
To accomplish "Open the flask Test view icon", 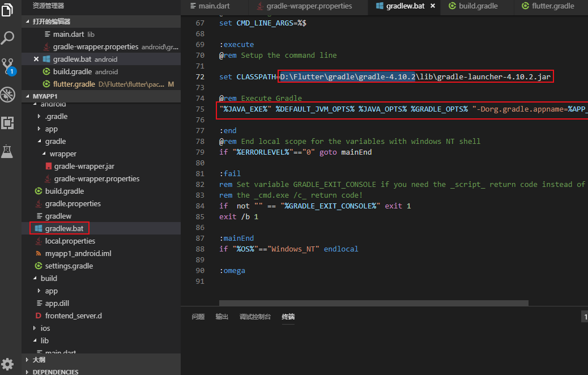I will (x=8, y=151).
